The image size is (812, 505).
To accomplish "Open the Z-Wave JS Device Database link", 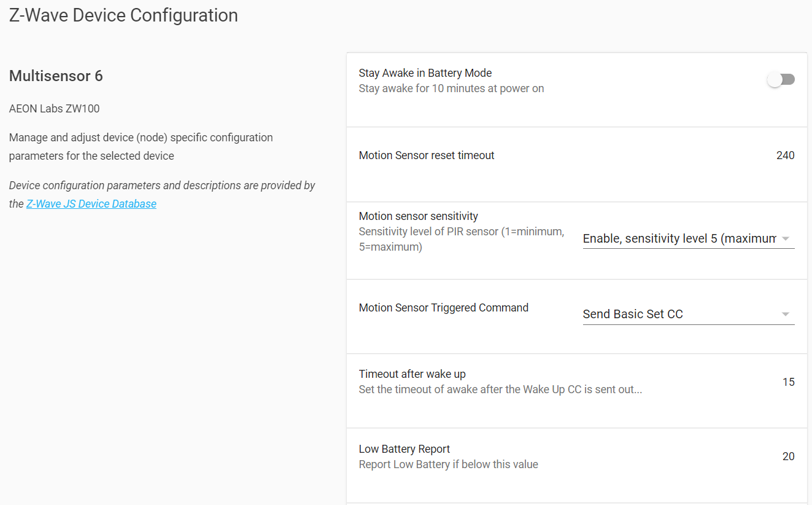I will click(91, 203).
